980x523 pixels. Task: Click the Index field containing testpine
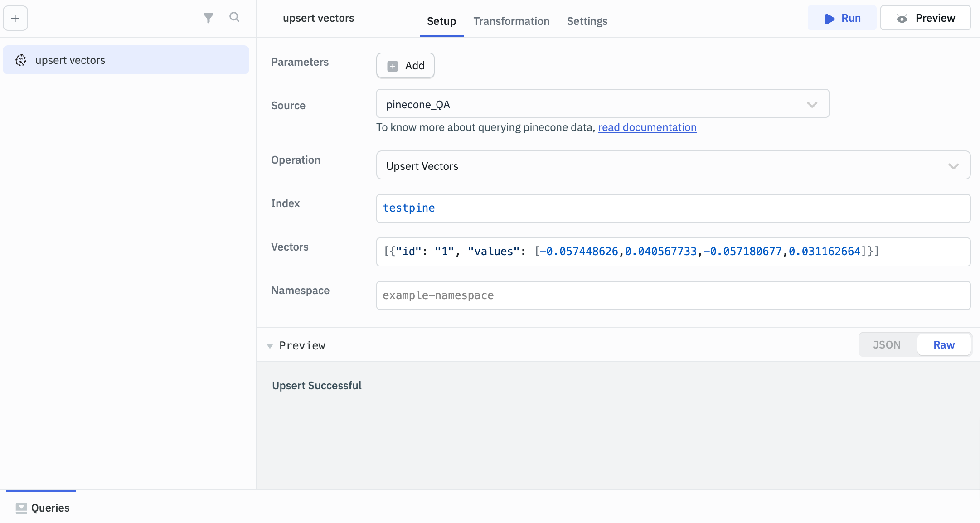(673, 208)
